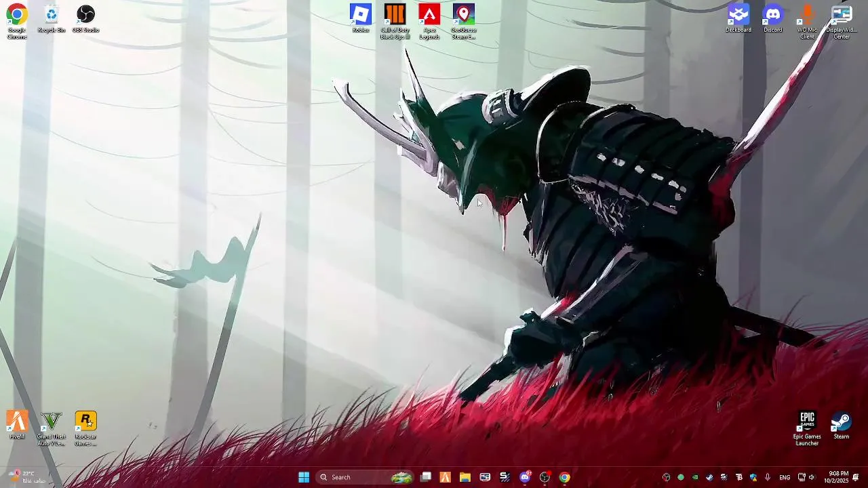
Task: Open the Google Chrome desktop shortcut
Action: 17,22
